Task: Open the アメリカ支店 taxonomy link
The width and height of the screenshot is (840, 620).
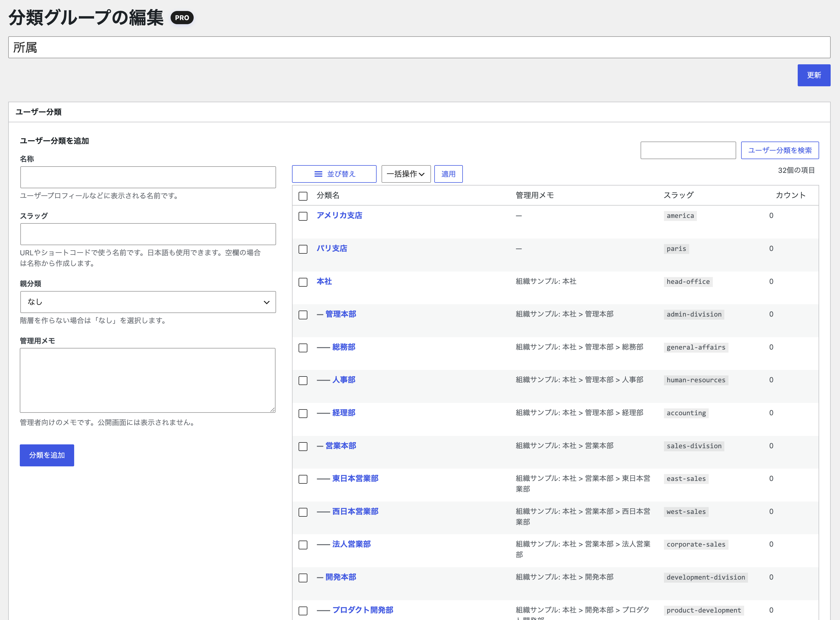Action: point(339,215)
